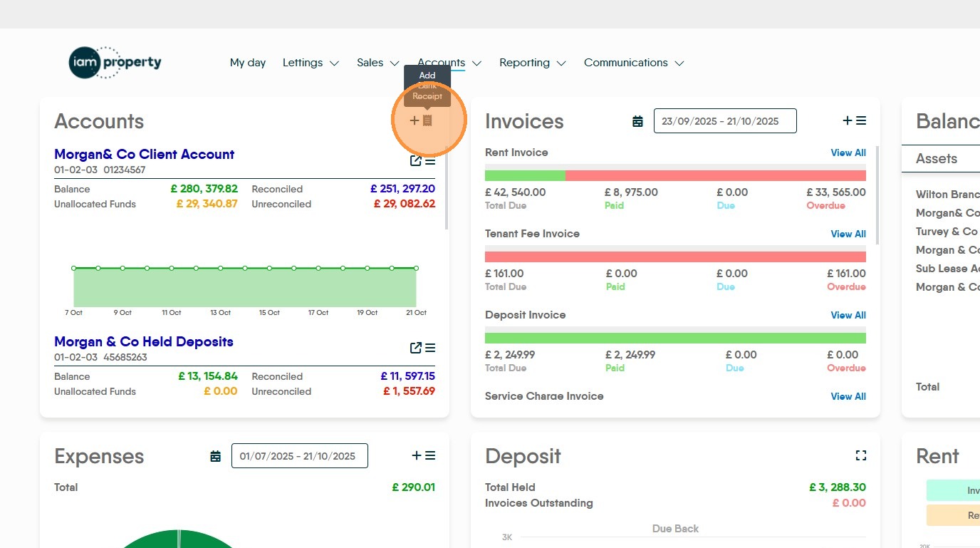
Task: Click the red Tenant Fee Invoice progress bar
Action: [675, 257]
